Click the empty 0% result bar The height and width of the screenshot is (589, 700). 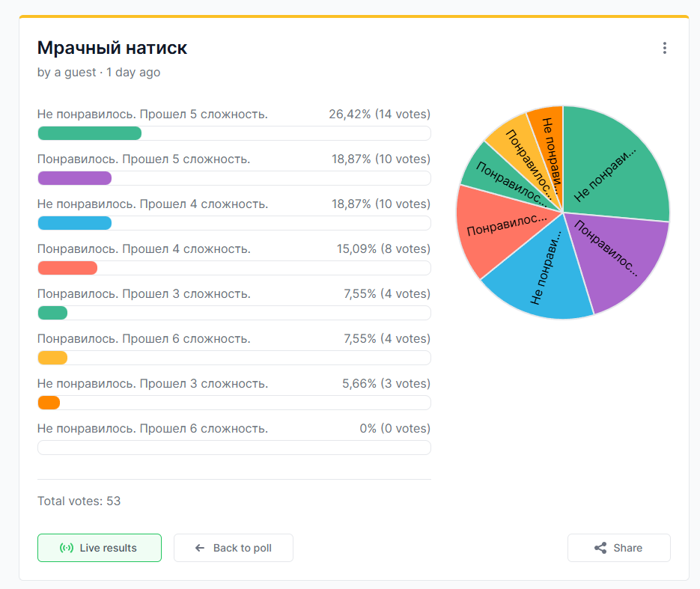(x=234, y=448)
